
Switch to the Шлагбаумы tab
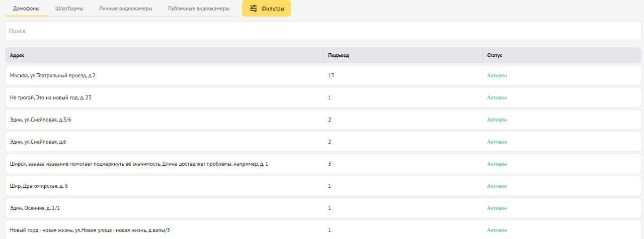[69, 9]
